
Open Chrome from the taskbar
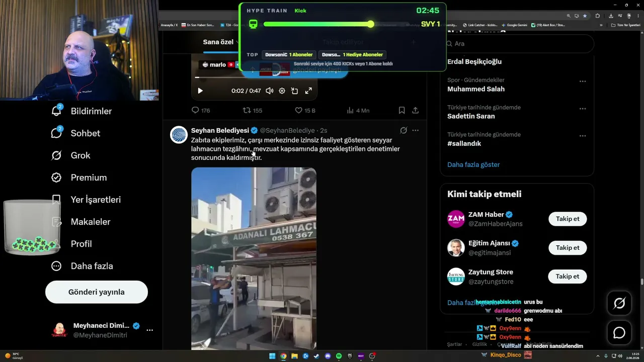tap(283, 356)
